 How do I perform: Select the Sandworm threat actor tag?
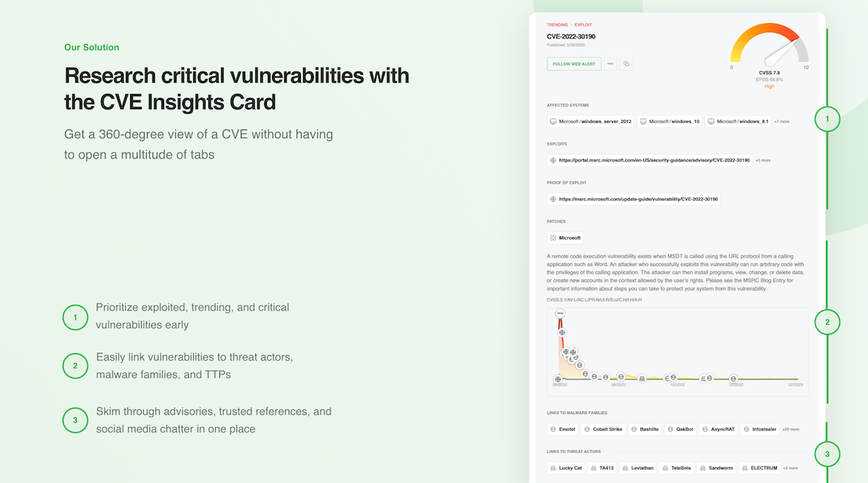[716, 468]
